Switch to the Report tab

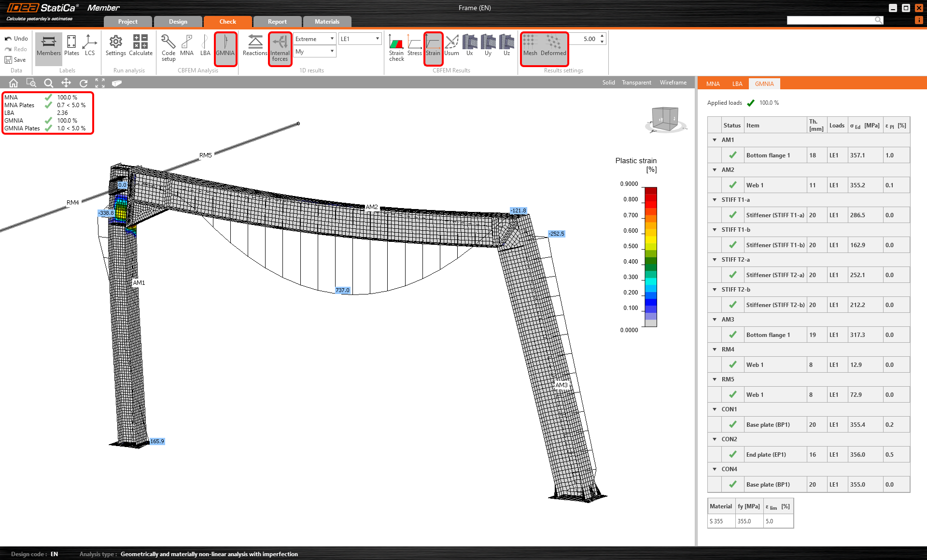coord(277,22)
